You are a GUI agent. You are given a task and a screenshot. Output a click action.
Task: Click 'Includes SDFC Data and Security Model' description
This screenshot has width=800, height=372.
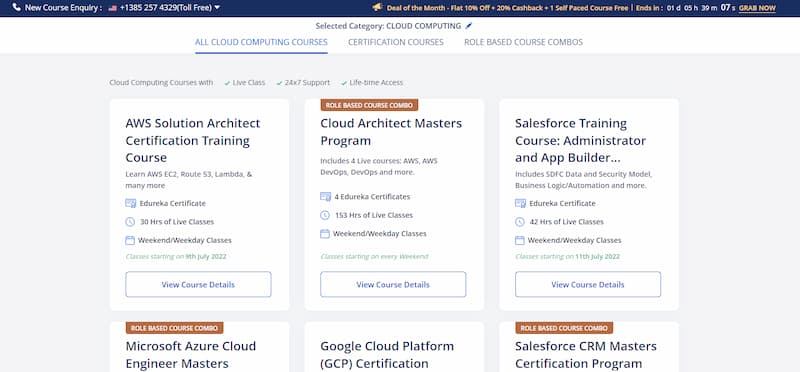[584, 180]
